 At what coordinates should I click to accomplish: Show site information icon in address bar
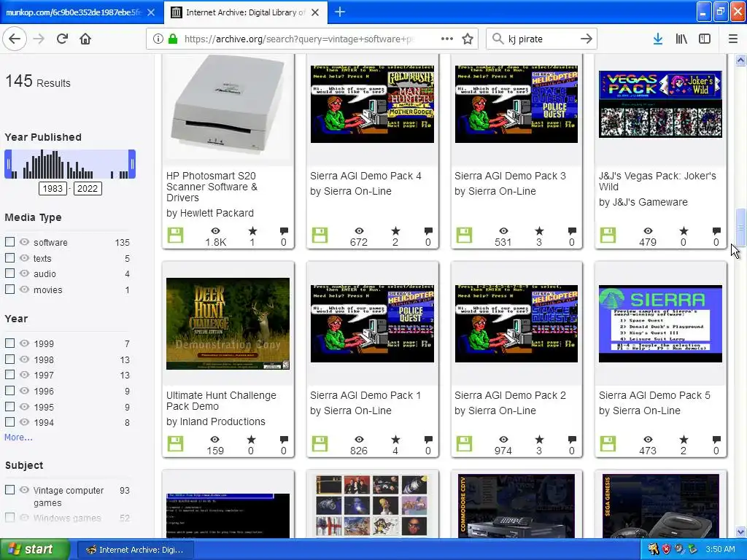click(158, 39)
